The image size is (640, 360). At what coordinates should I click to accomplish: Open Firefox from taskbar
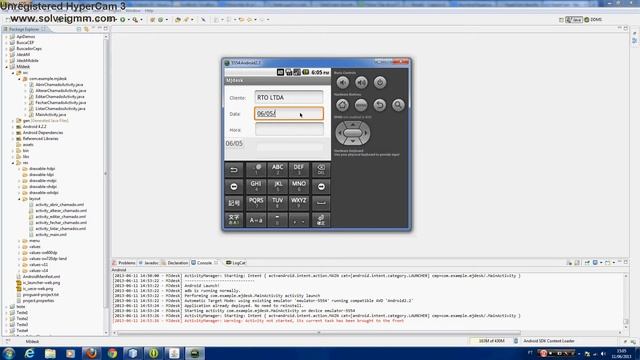tap(91, 353)
